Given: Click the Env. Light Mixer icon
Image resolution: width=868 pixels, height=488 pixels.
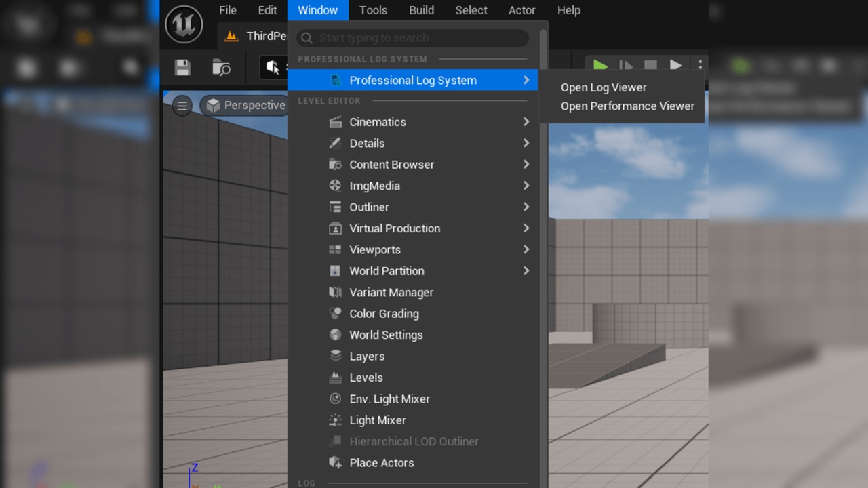Looking at the screenshot, I should (335, 399).
